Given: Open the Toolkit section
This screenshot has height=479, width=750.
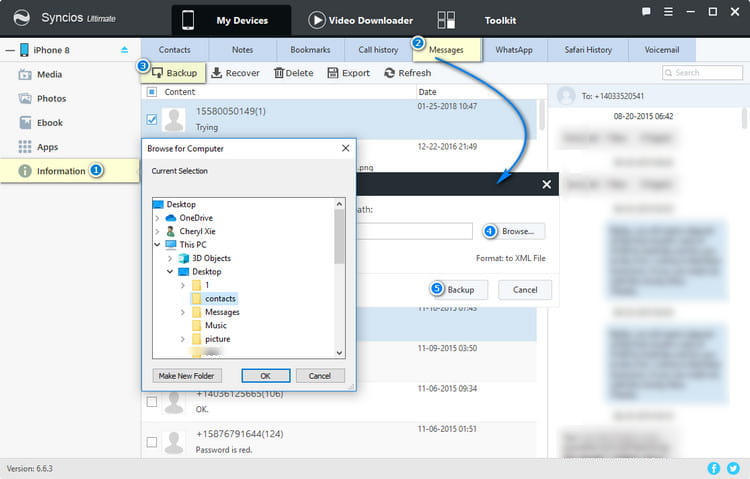Looking at the screenshot, I should pos(477,20).
